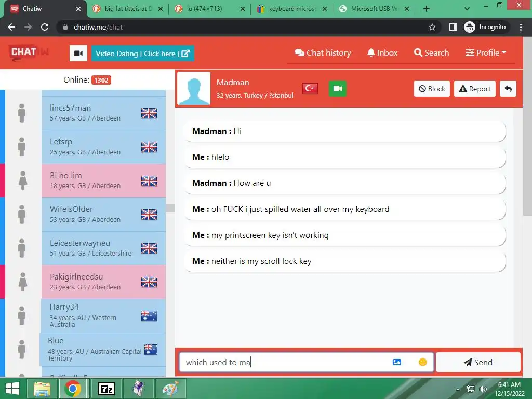This screenshot has width=532, height=399.
Task: Click Australian flag next to Harry34
Action: click(x=149, y=316)
